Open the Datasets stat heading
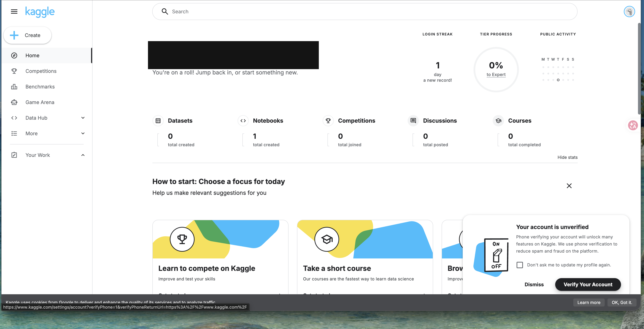The width and height of the screenshot is (644, 329). (x=180, y=121)
